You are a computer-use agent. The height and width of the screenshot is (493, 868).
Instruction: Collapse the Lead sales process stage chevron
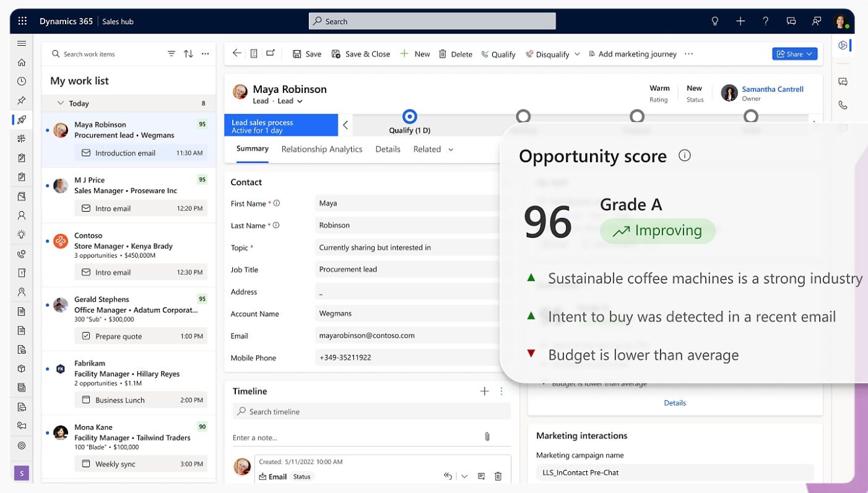click(x=345, y=125)
